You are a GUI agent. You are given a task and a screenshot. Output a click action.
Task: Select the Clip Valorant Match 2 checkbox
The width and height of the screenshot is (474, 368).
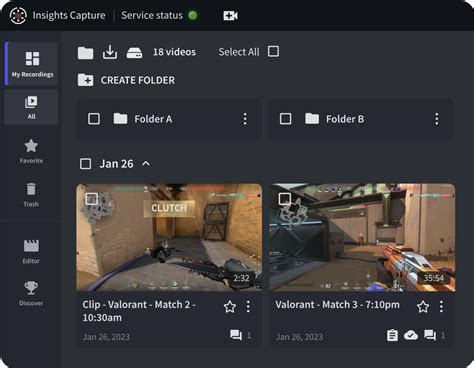click(x=92, y=199)
